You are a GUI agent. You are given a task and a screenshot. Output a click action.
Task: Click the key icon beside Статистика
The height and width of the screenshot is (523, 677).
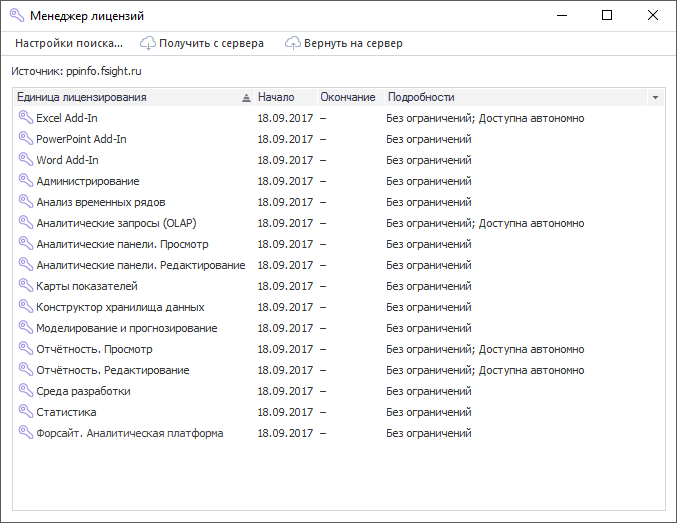[x=25, y=412]
